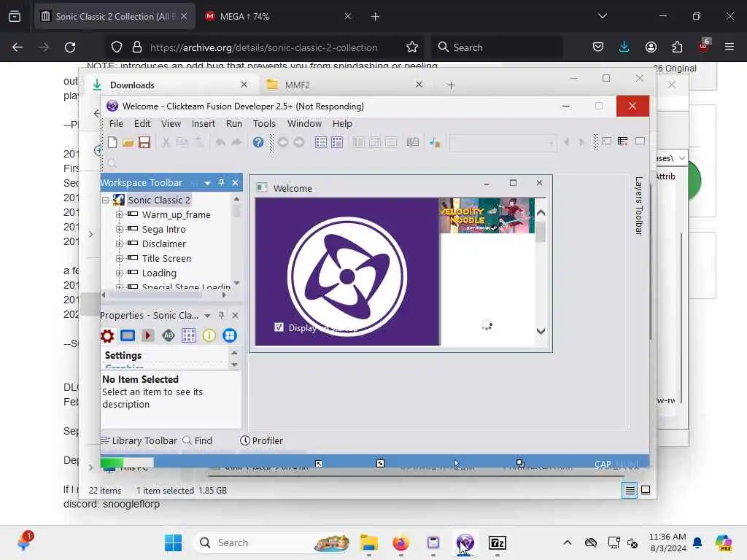Click the Settings gear tab in Properties
Image resolution: width=747 pixels, height=560 pixels.
tap(107, 335)
